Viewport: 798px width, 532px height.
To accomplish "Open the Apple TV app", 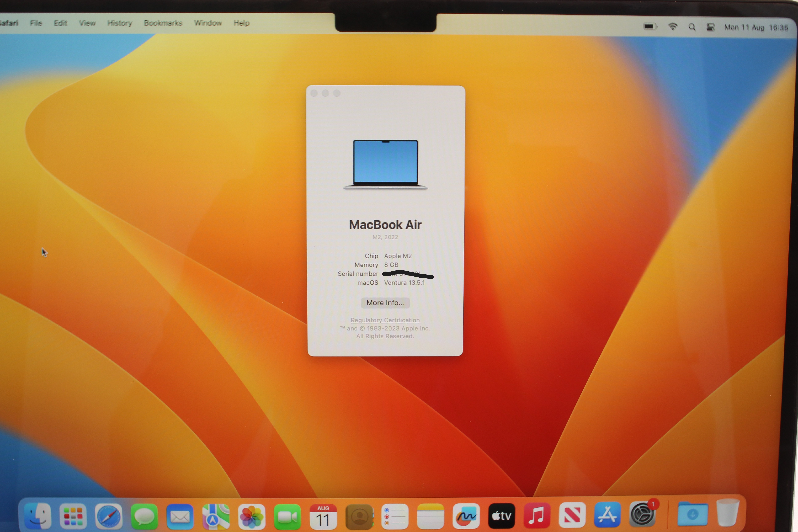I will [502, 516].
